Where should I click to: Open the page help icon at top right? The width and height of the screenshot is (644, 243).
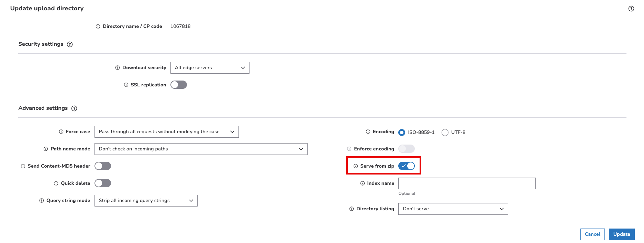click(631, 9)
